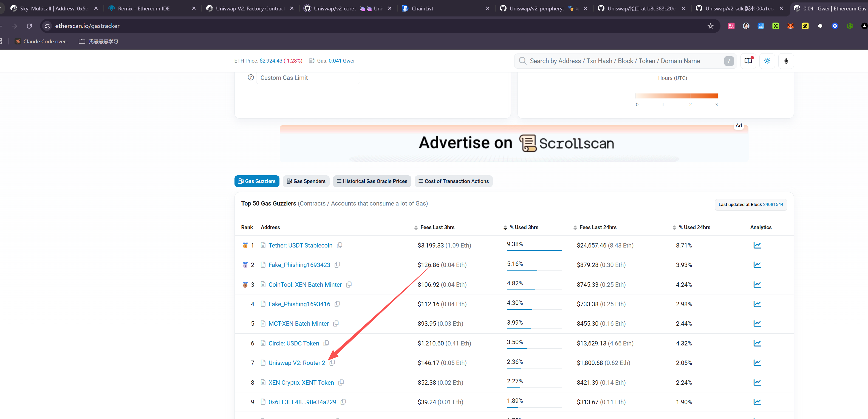Viewport: 868px width, 419px height.
Task: Open analytics chart for CoinTool XEN Batch Minter
Action: coord(757,285)
